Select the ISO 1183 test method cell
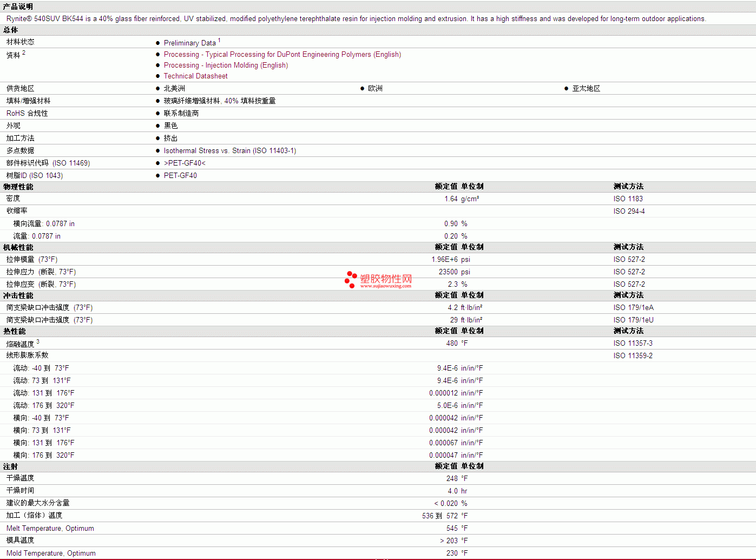Viewport: 756px width, 560px height. coord(628,199)
